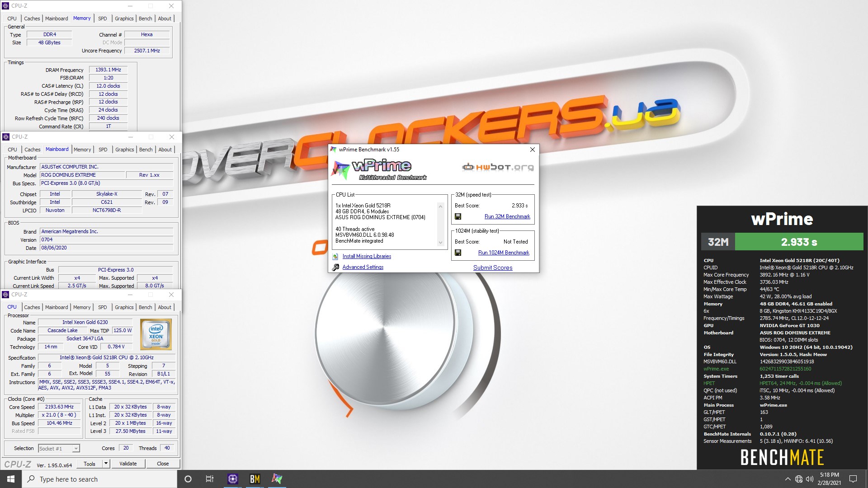Click the Multiplier x 21.0 value
Screen dimensions: 868x488
click(59, 415)
